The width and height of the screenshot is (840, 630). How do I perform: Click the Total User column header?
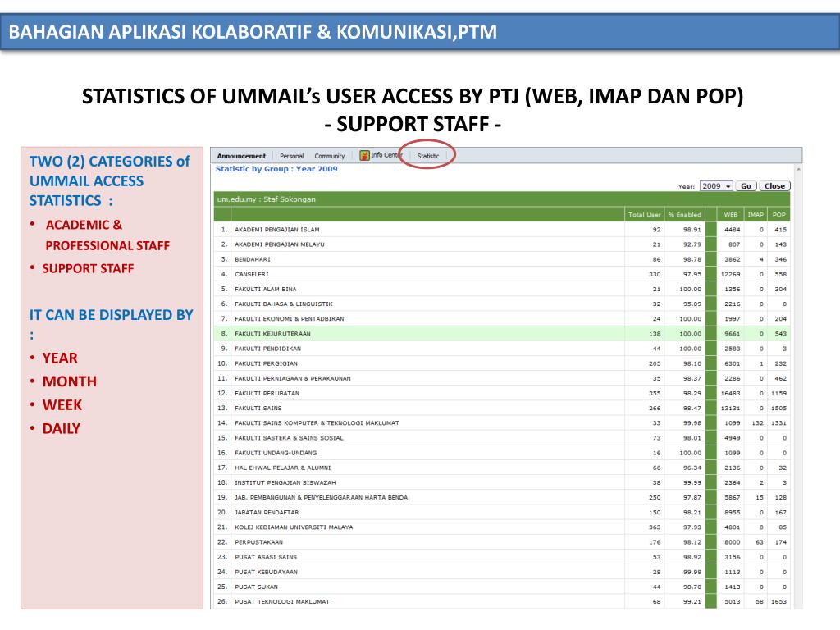(x=645, y=214)
